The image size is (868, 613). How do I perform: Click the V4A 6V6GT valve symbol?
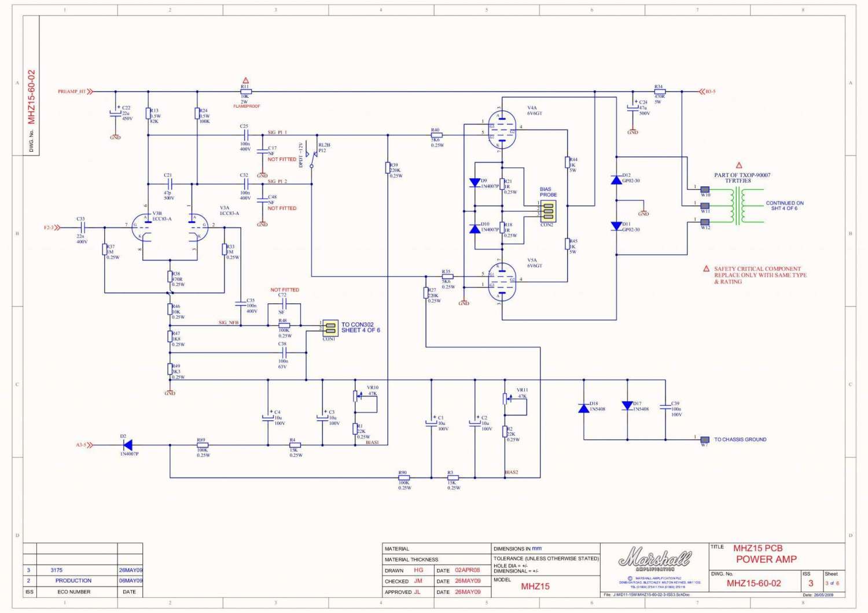pyautogui.click(x=502, y=130)
